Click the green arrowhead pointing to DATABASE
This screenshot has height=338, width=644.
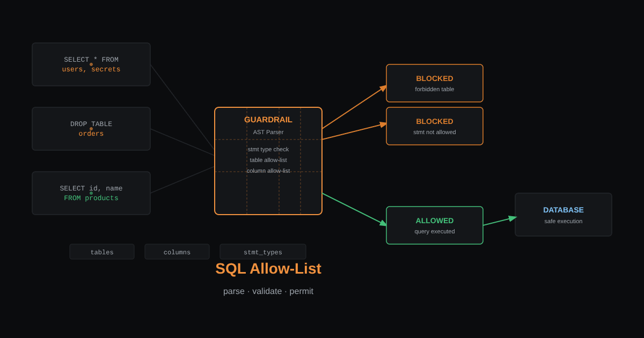tap(513, 218)
